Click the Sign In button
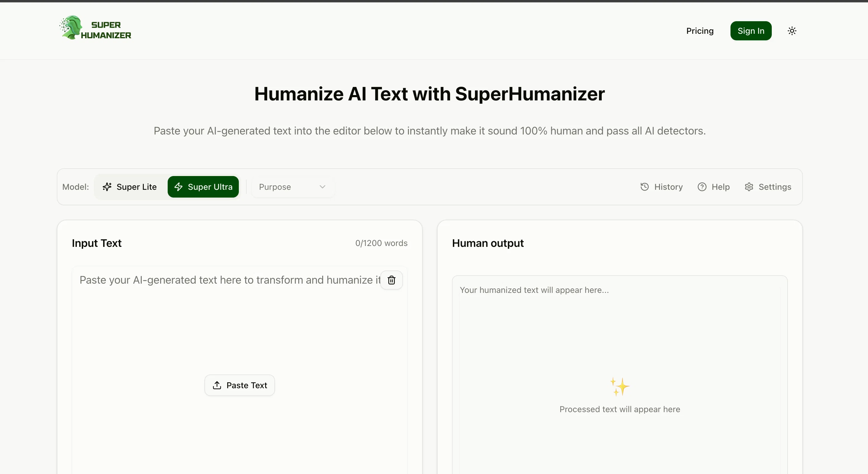 pos(751,31)
